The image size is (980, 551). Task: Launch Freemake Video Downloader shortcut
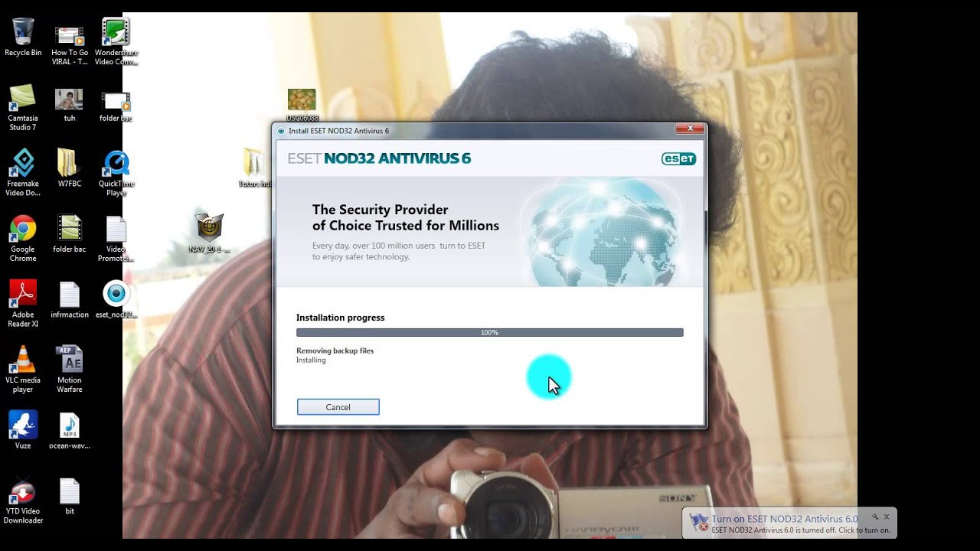point(23,173)
